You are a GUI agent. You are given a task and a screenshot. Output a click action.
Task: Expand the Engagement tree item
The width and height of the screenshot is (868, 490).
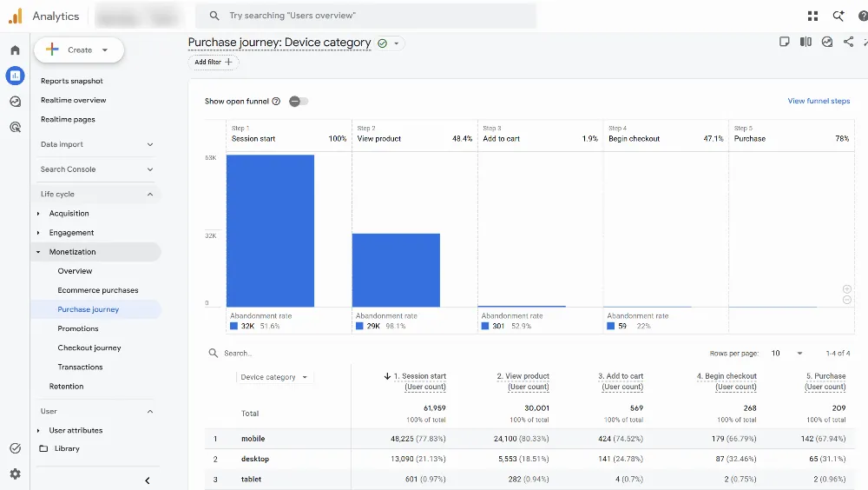38,233
